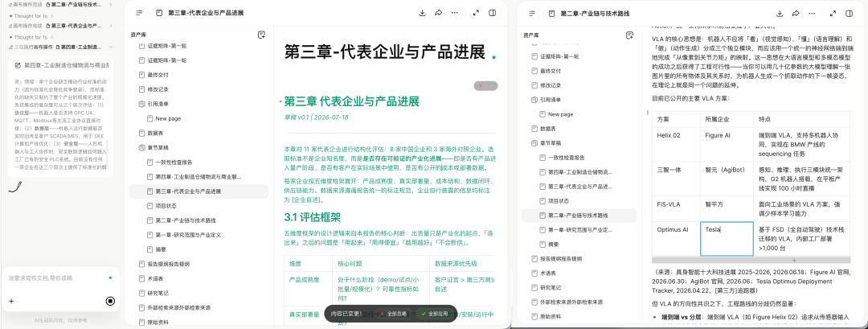Download the 第三章-代表企业与产品进展 document

(423, 13)
